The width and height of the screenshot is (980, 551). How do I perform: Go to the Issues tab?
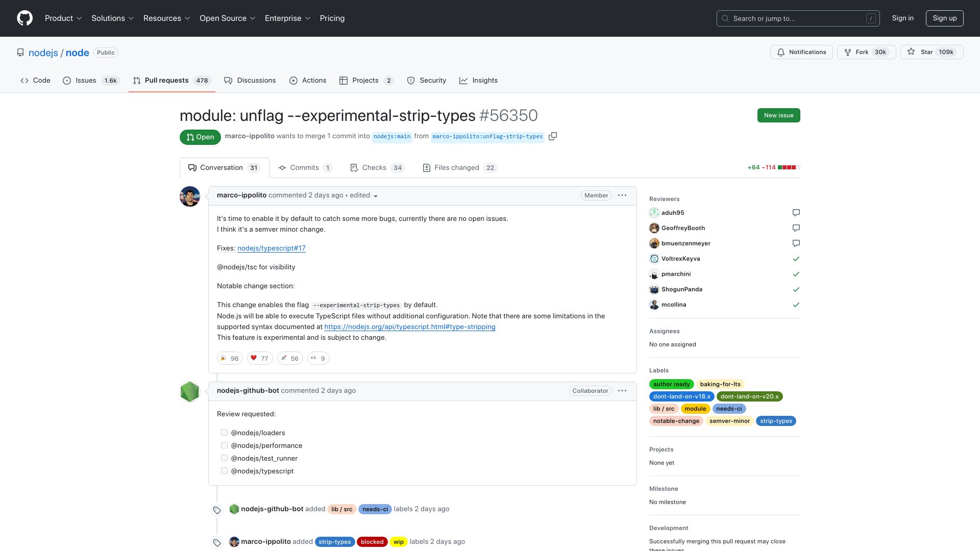(x=91, y=81)
